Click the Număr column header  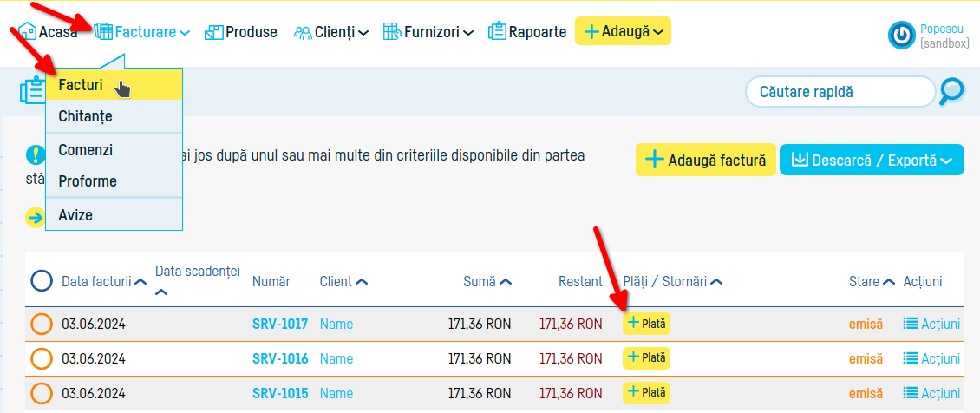tap(271, 282)
